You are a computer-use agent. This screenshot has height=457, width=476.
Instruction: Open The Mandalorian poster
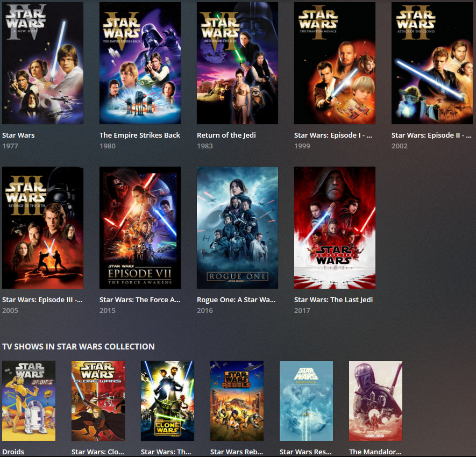coord(375,401)
